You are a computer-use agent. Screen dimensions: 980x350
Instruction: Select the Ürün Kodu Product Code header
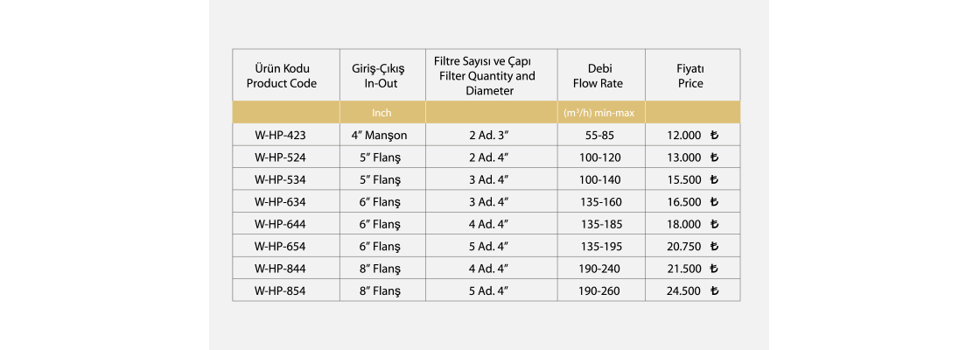281,75
